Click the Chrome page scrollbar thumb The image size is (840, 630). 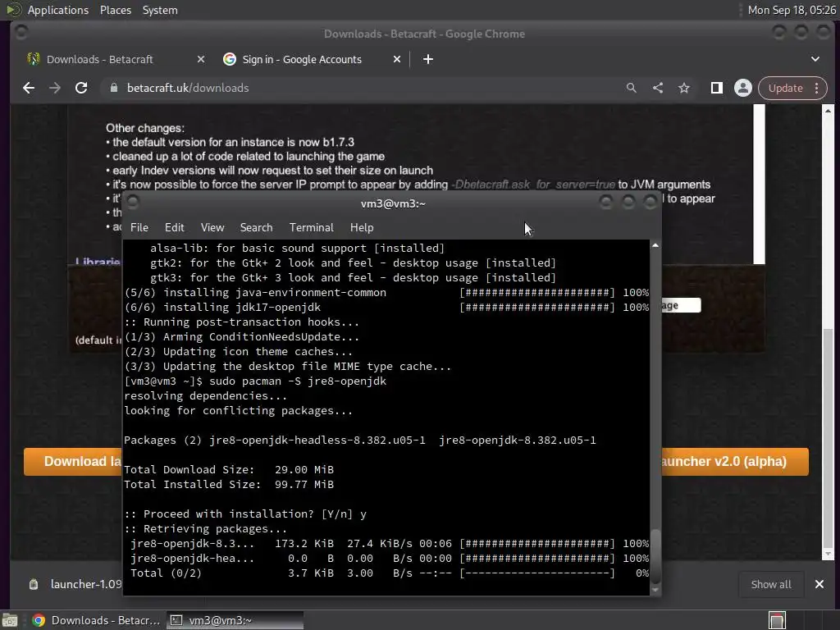(x=829, y=436)
